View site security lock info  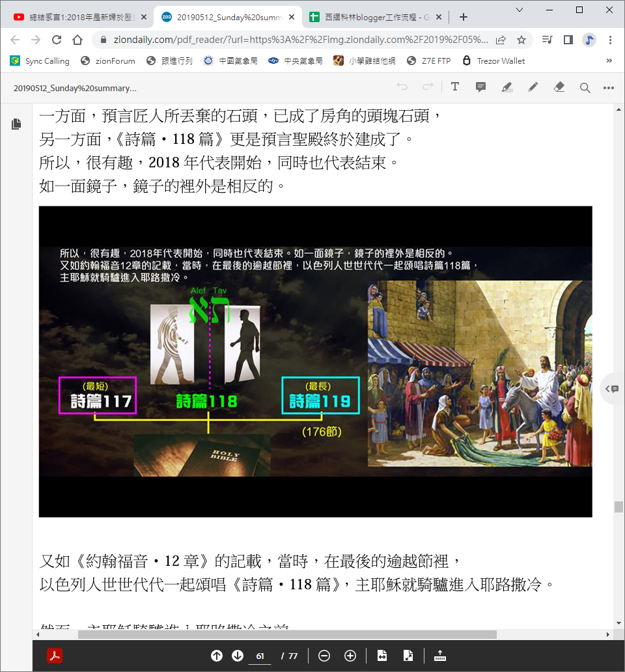click(x=103, y=40)
